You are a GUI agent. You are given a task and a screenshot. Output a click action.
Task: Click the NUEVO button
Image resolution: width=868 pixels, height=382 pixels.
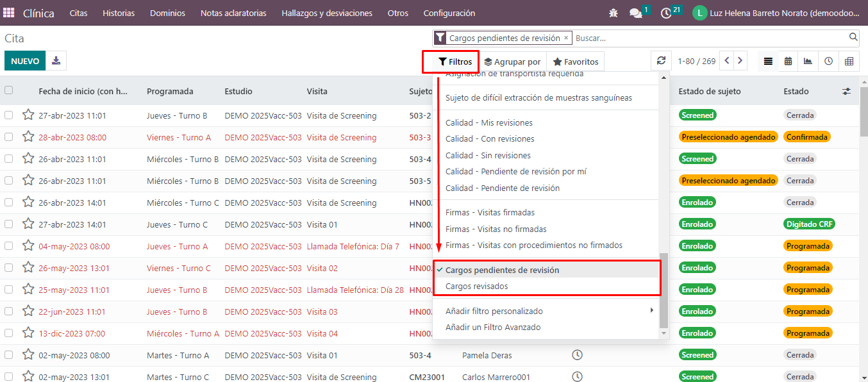pyautogui.click(x=25, y=61)
